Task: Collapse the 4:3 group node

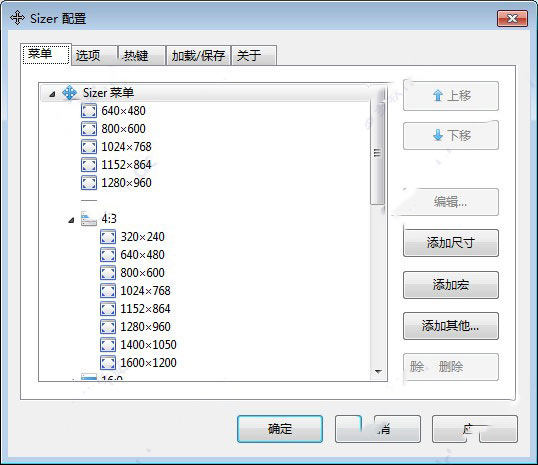Action: pos(71,220)
